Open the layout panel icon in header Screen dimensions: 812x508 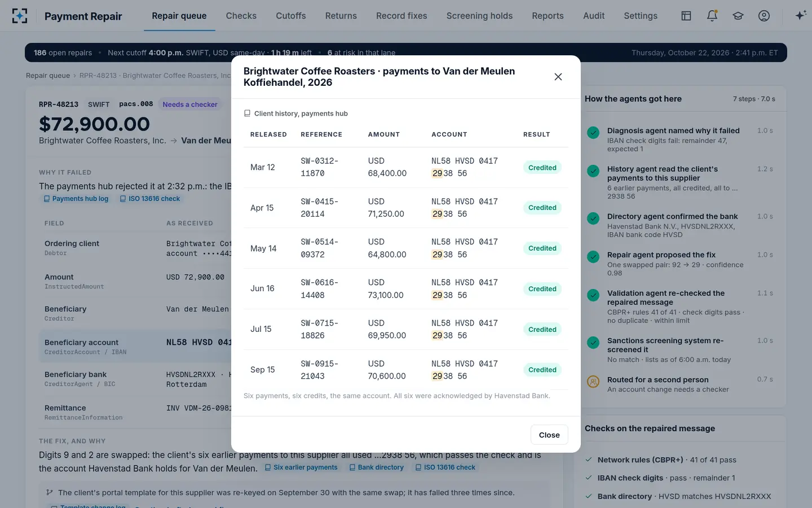click(x=686, y=16)
